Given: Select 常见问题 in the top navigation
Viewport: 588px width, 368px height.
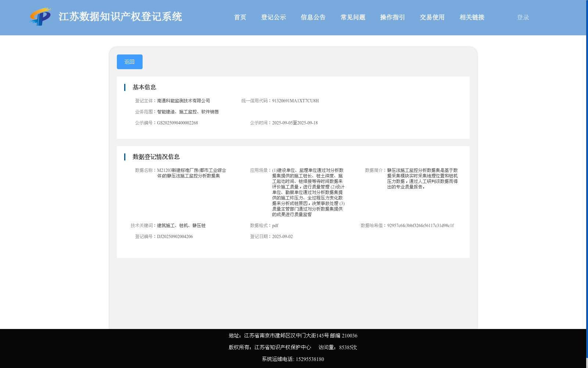Looking at the screenshot, I should pyautogui.click(x=353, y=17).
